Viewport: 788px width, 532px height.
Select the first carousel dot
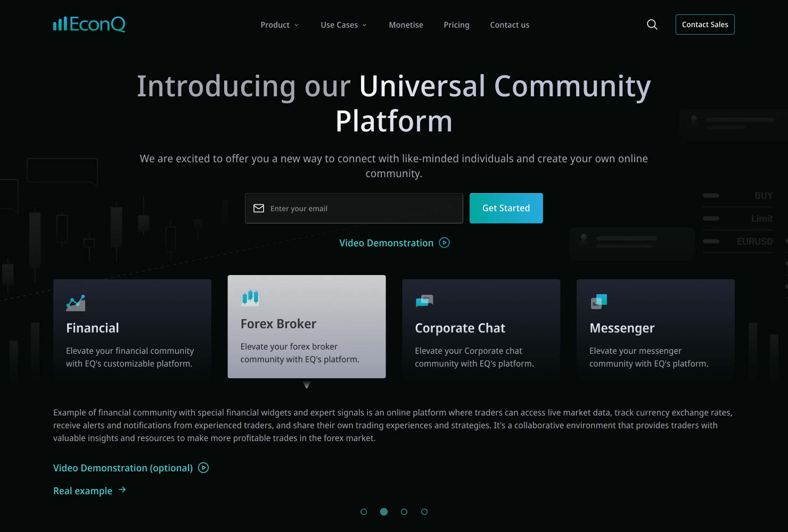click(364, 512)
